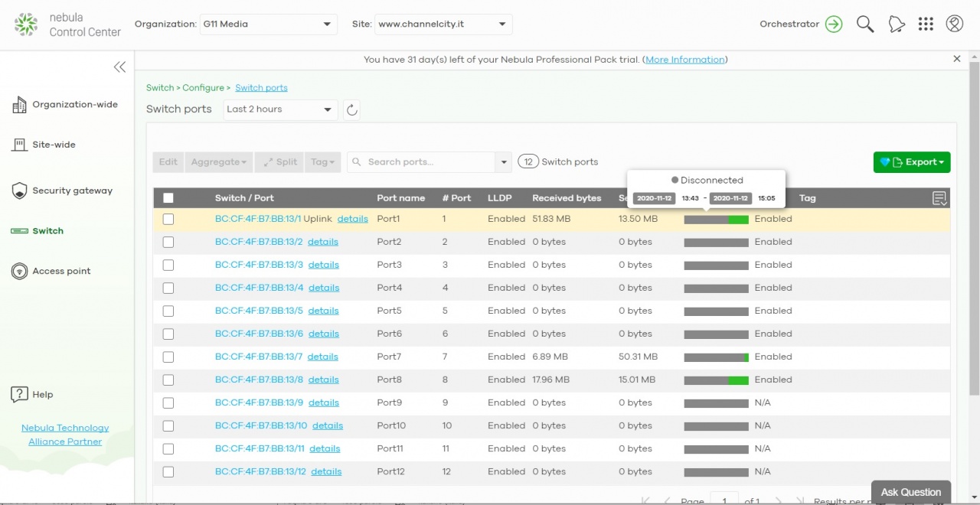The height and width of the screenshot is (505, 980).
Task: Open the Last 2 hours dropdown
Action: coord(280,109)
